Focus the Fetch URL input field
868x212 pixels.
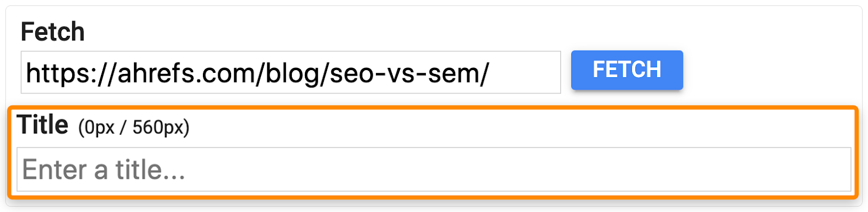(291, 72)
